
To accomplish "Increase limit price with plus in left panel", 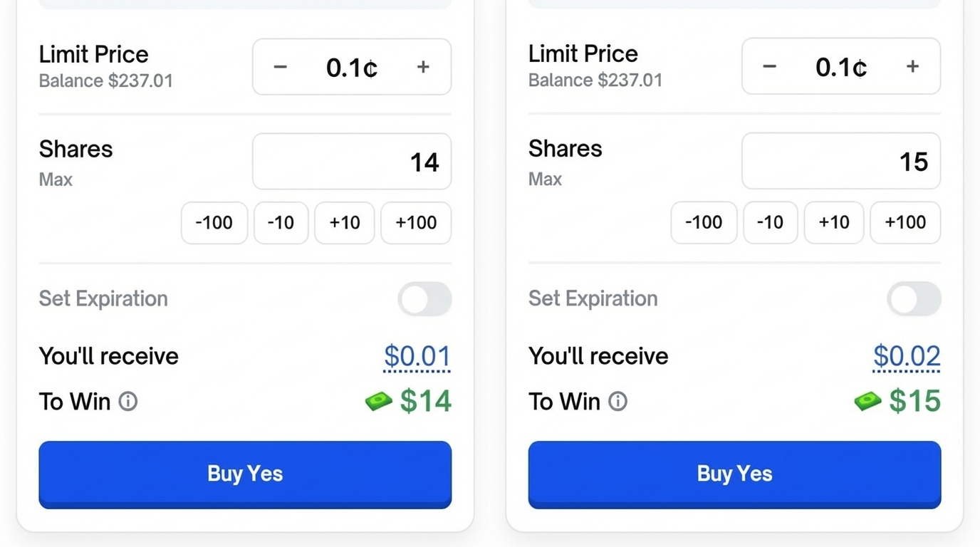I will click(x=423, y=67).
